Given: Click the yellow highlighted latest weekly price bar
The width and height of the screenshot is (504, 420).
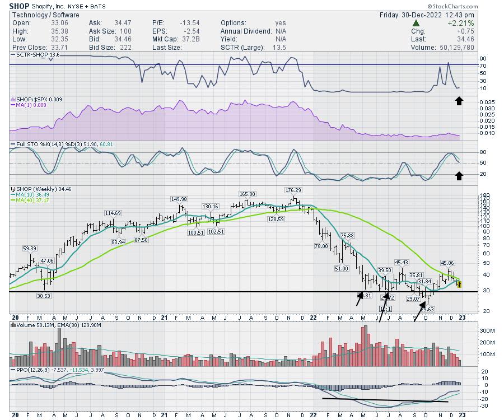Looking at the screenshot, I should click(x=460, y=284).
